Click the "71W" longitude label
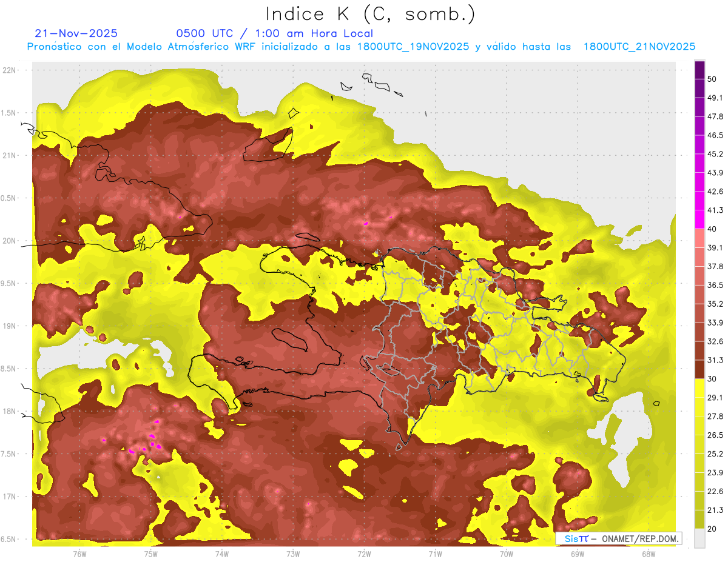 [435, 554]
